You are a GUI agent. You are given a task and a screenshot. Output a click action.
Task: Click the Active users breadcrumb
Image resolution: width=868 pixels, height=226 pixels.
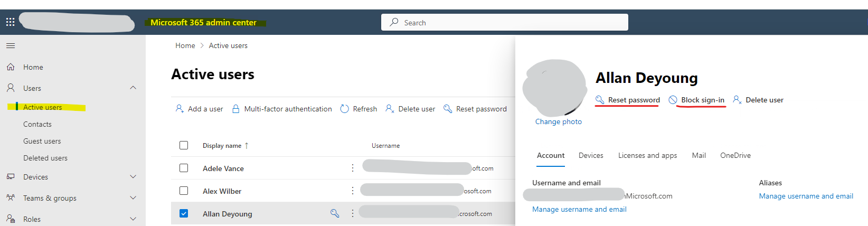pos(228,45)
